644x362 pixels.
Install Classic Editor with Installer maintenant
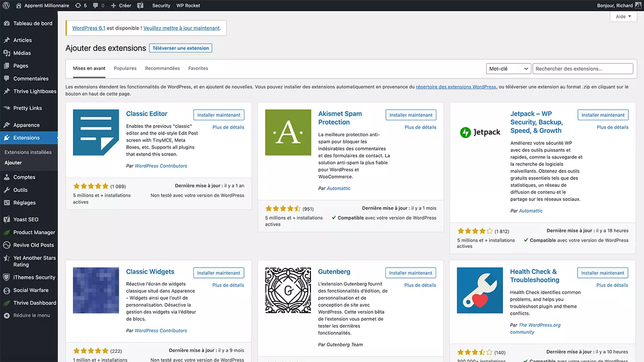(x=219, y=115)
